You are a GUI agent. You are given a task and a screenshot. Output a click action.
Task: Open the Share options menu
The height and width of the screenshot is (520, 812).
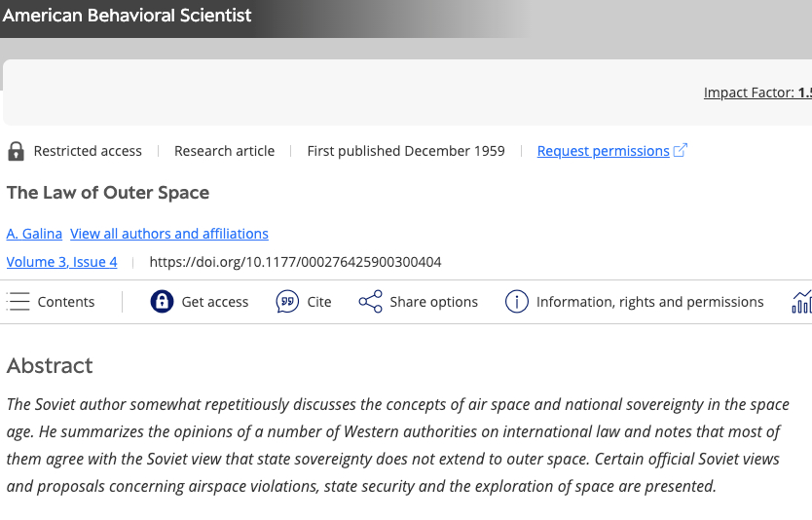click(x=433, y=302)
